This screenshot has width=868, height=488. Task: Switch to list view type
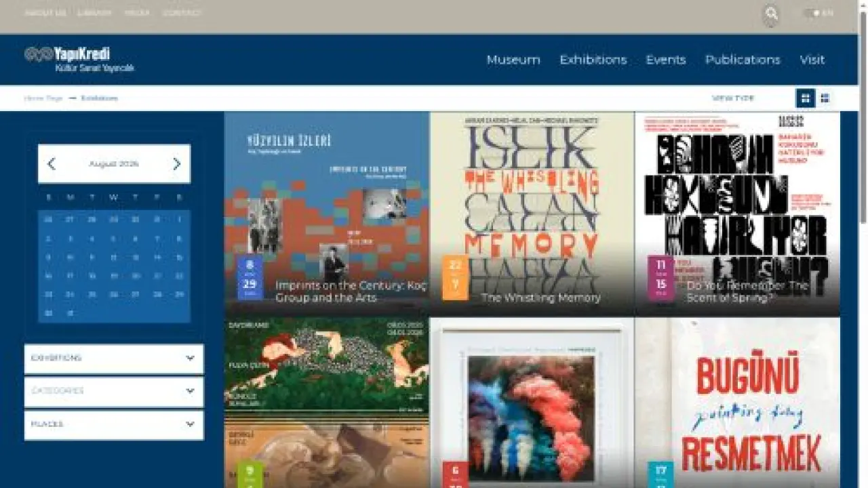(x=825, y=98)
